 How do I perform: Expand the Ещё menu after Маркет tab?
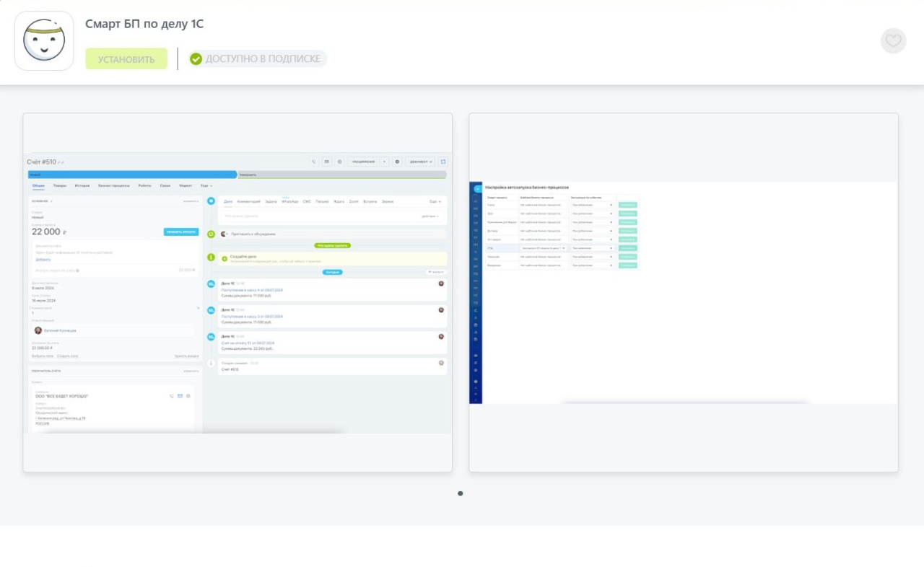206,185
